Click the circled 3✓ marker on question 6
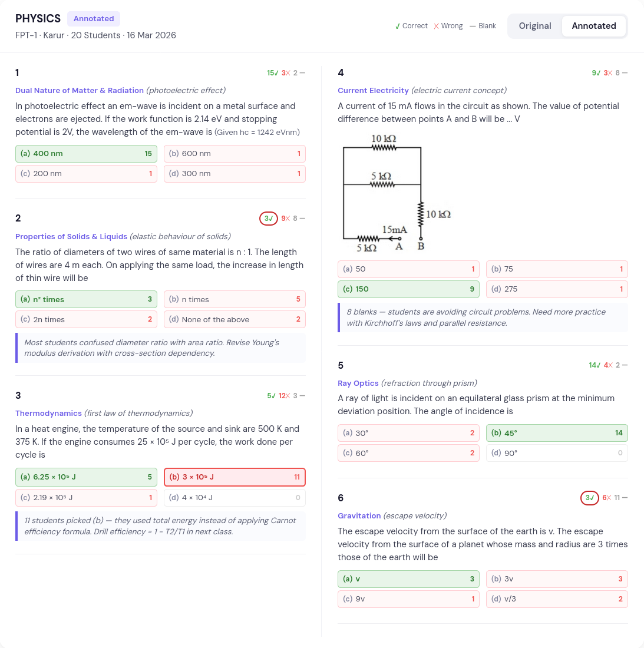The height and width of the screenshot is (648, 644). coord(589,498)
